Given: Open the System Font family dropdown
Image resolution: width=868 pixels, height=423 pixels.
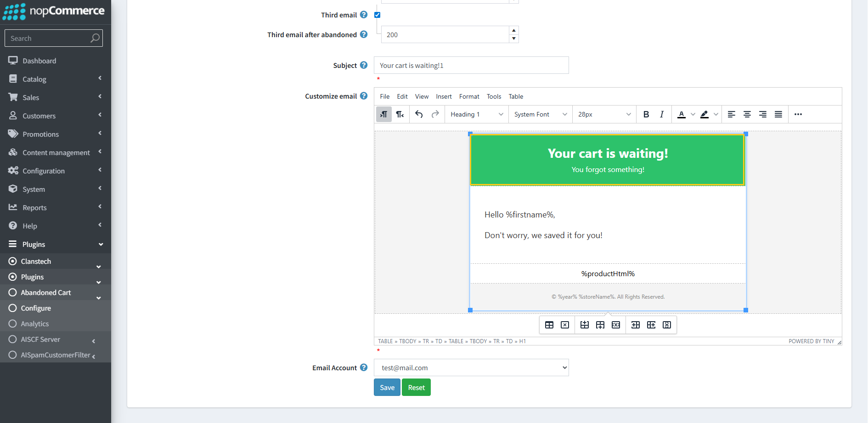Looking at the screenshot, I should click(541, 114).
